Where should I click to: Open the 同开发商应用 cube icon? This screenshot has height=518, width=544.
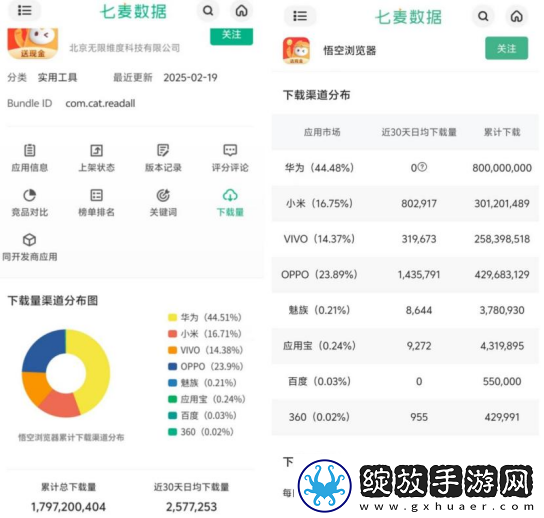tap(29, 240)
